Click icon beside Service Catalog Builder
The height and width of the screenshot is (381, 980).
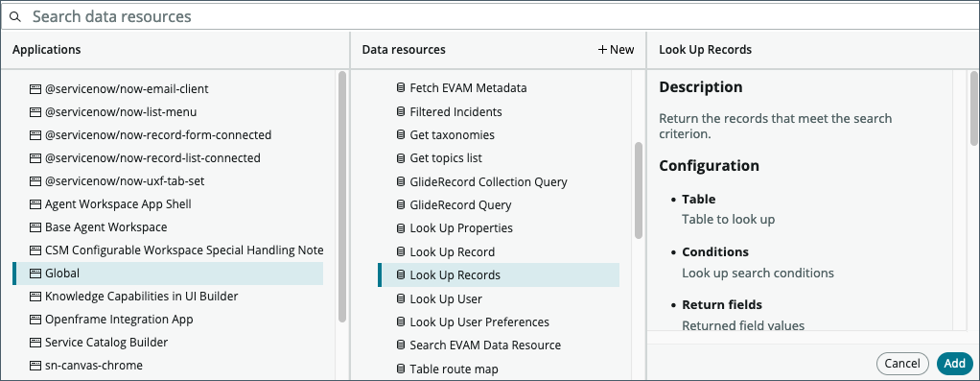coord(35,343)
